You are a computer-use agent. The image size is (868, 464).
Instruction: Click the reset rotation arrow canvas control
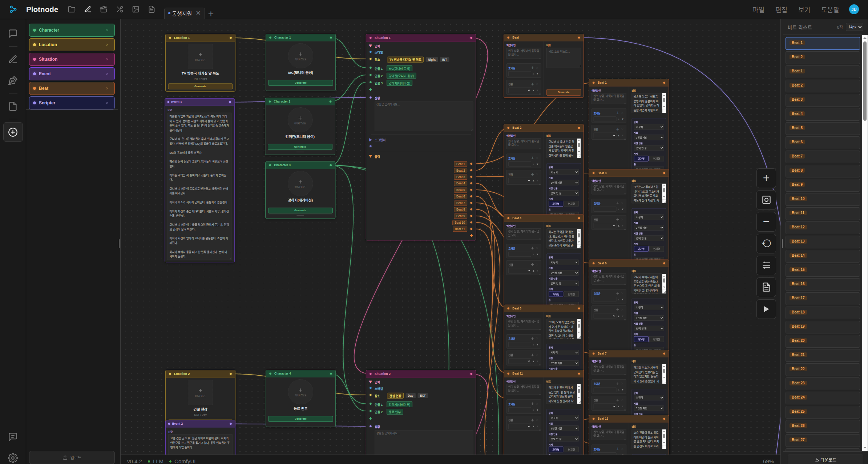pos(766,243)
